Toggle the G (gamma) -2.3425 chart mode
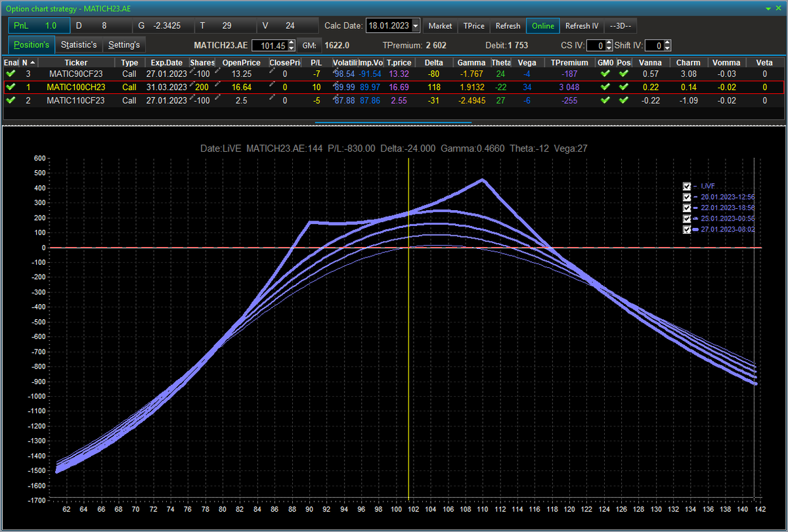The height and width of the screenshot is (532, 788). [163, 26]
